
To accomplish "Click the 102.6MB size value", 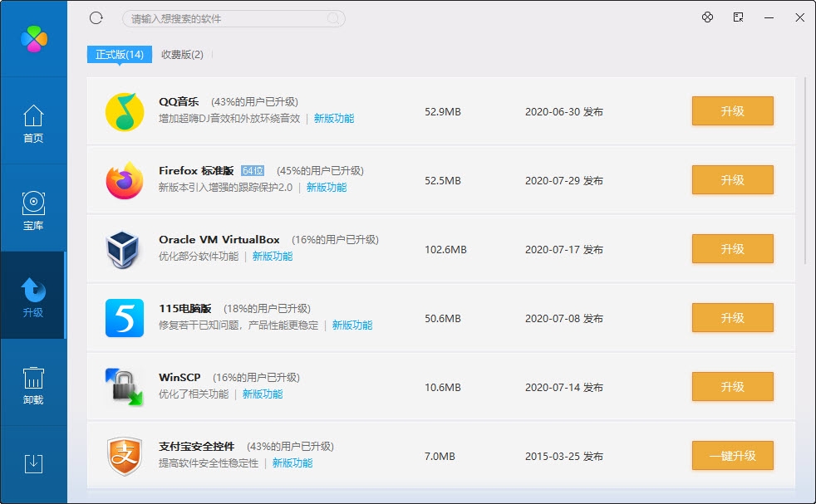I will [x=445, y=250].
